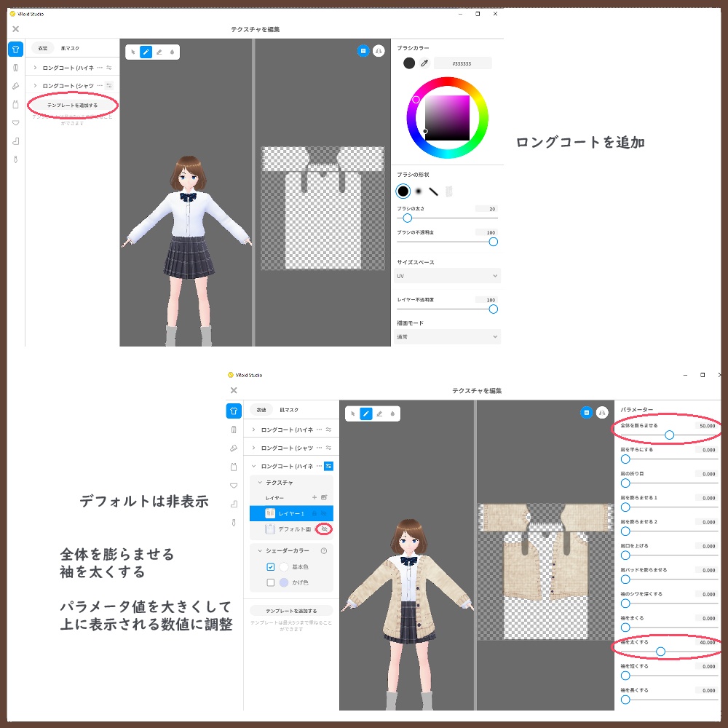The height and width of the screenshot is (728, 728).
Task: Select the 衣装 tab in the lower panel
Action: pos(262,409)
